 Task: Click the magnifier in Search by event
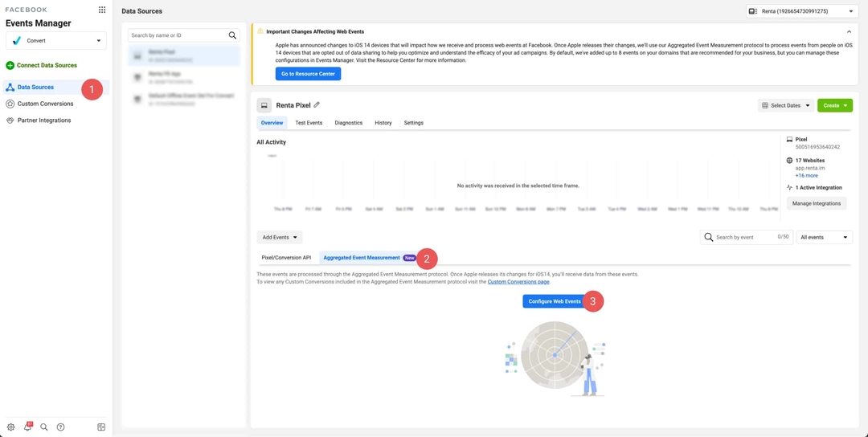709,237
